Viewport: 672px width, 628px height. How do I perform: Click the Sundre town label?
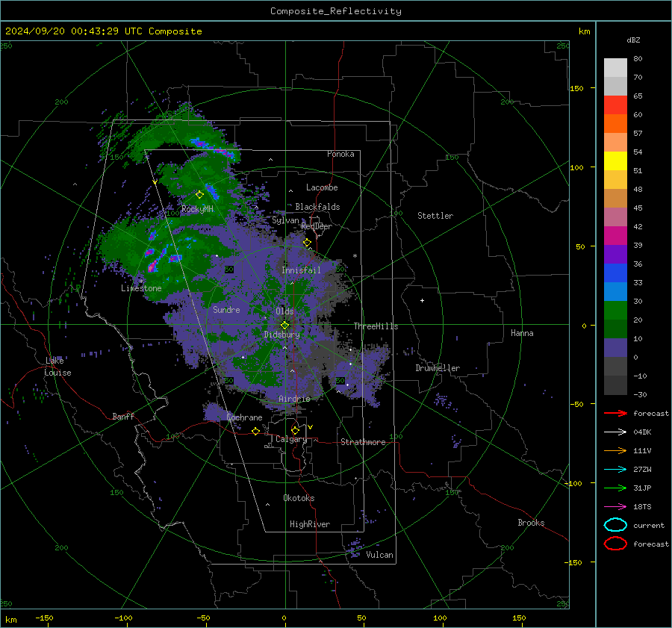click(226, 309)
